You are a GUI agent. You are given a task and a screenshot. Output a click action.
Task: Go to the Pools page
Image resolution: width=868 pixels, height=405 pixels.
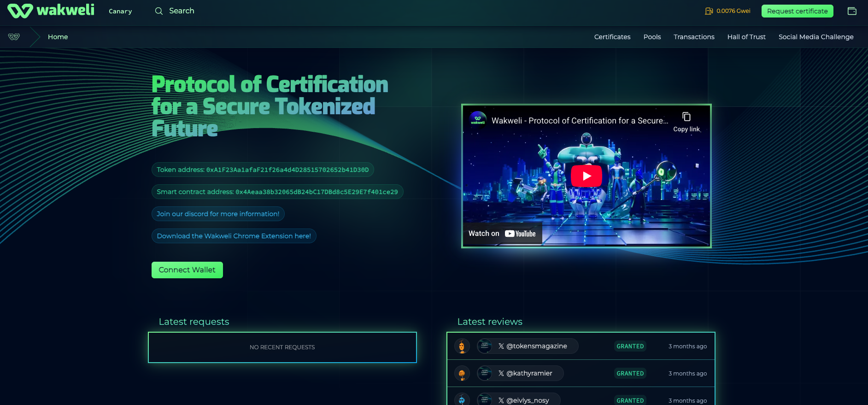(652, 37)
